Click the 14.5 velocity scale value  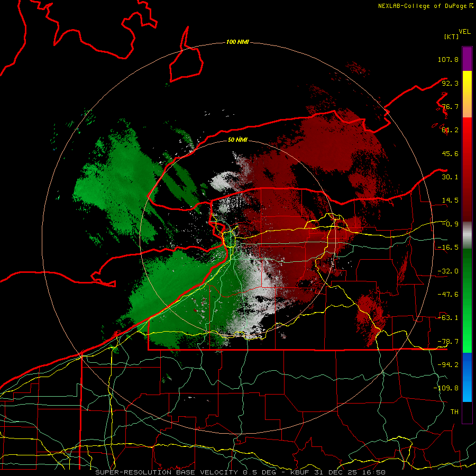point(450,200)
